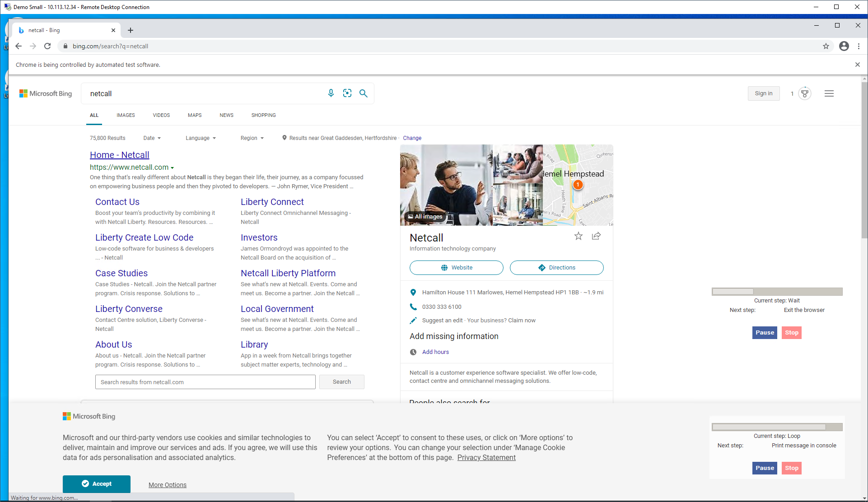This screenshot has height=502, width=868.
Task: Click the visual search camera icon
Action: pos(347,93)
